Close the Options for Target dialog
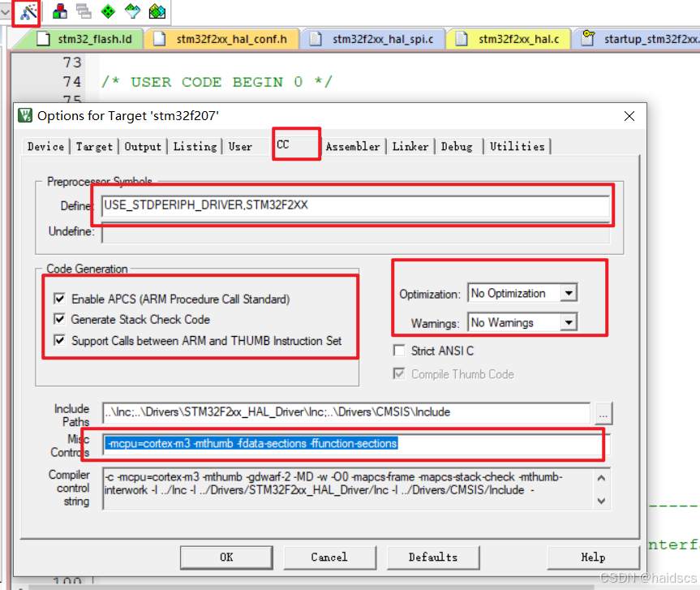The width and height of the screenshot is (700, 590). click(x=629, y=116)
